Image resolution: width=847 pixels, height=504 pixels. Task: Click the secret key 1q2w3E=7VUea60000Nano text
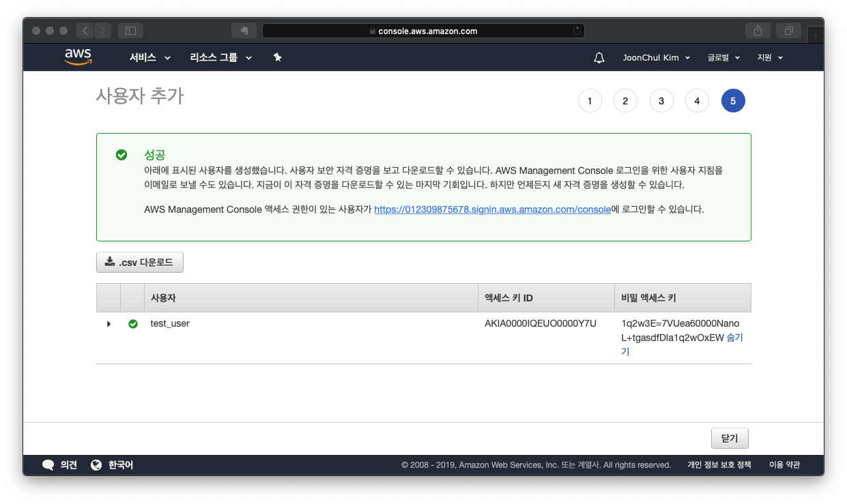click(x=680, y=323)
